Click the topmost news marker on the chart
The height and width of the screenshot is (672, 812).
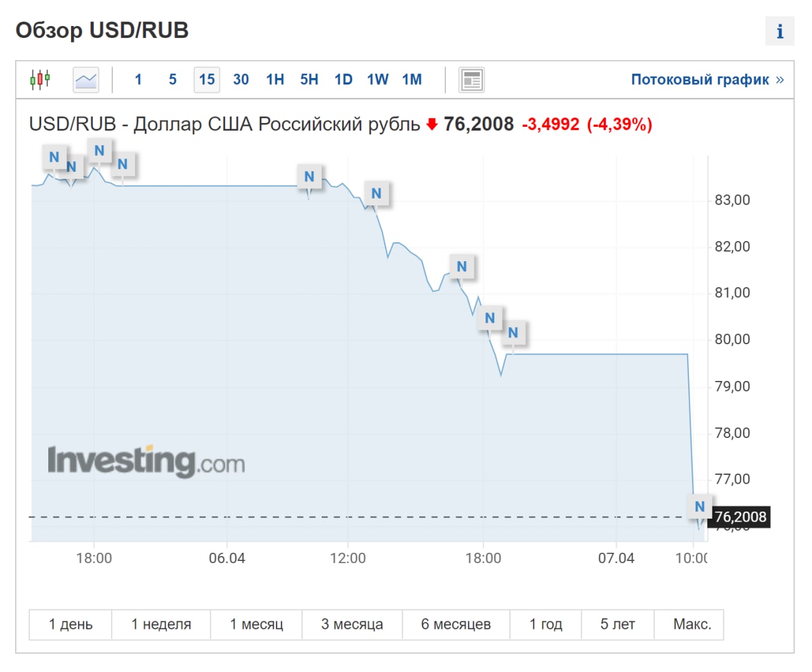100,151
